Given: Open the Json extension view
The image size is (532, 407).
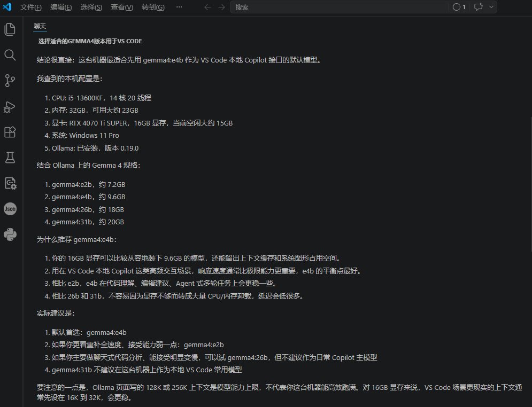Looking at the screenshot, I should pos(10,209).
